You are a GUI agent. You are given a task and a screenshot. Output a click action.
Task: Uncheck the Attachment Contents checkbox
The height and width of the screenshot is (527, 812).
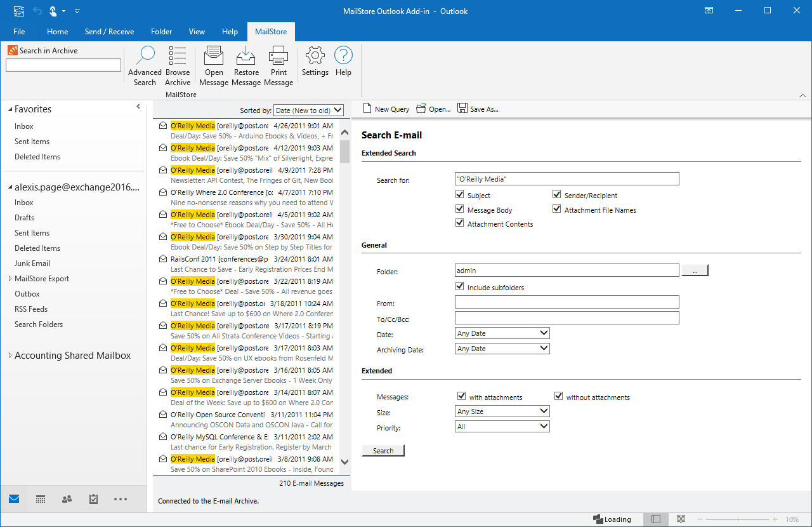[x=460, y=223]
